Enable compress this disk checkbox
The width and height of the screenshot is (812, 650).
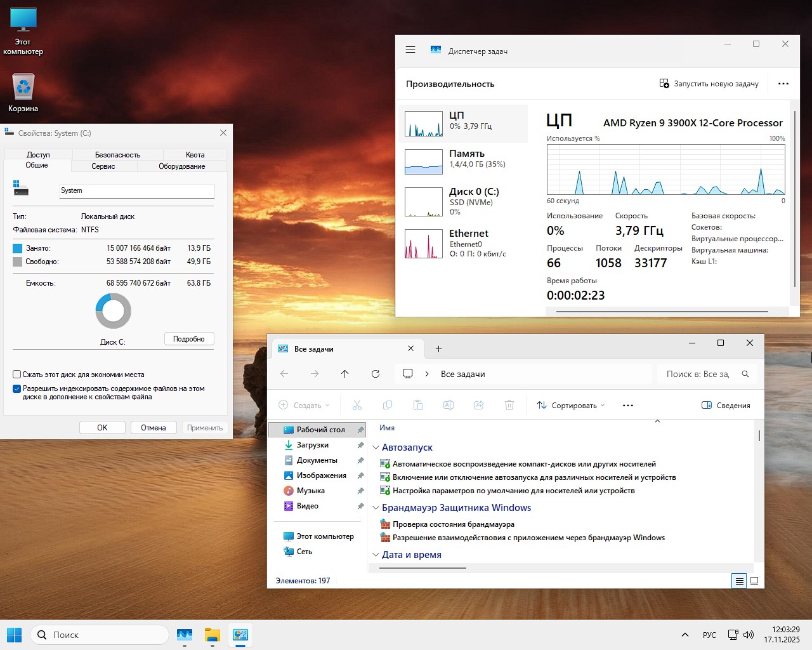pyautogui.click(x=17, y=375)
